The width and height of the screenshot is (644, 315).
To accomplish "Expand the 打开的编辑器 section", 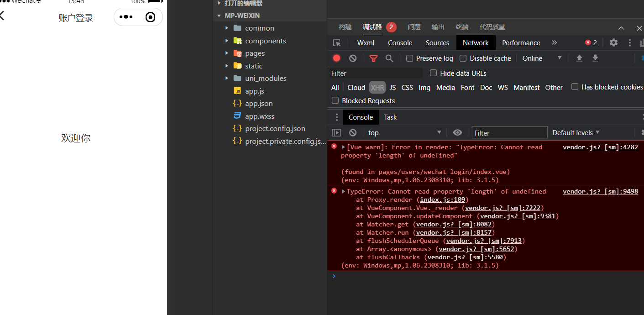I will coord(219,3).
